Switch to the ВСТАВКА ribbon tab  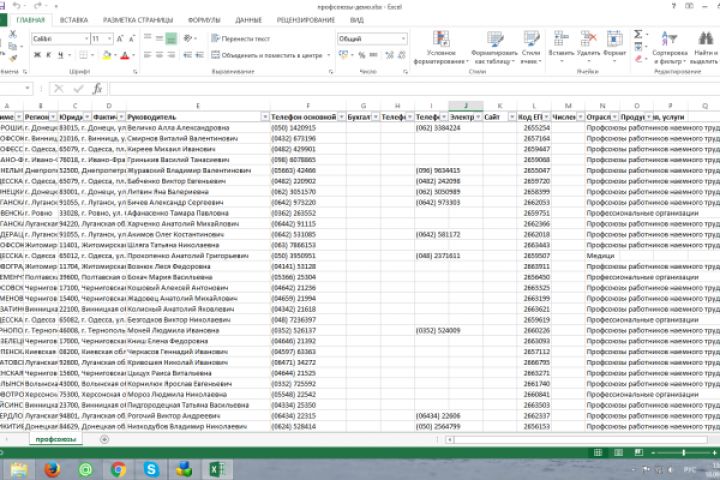[73, 20]
